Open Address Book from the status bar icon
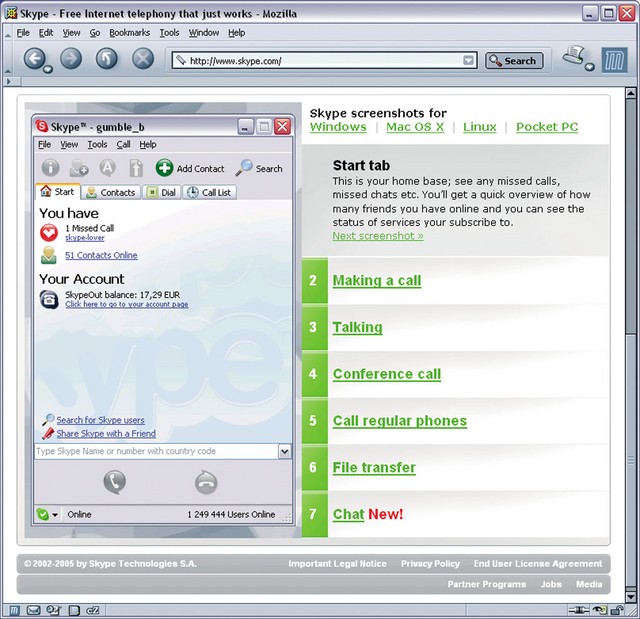This screenshot has width=640, height=619. 74,610
